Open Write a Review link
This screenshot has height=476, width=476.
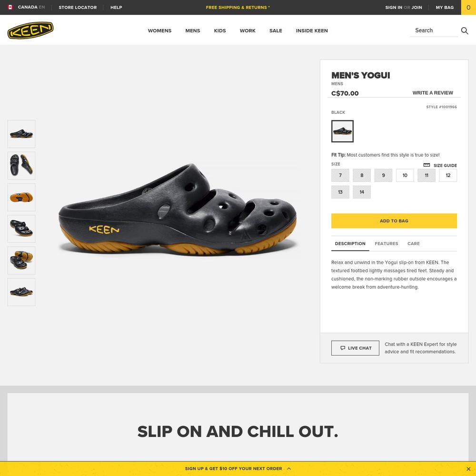pos(433,93)
